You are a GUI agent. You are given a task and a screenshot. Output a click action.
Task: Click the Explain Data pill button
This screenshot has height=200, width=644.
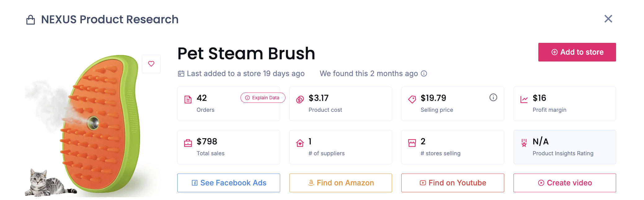262,98
